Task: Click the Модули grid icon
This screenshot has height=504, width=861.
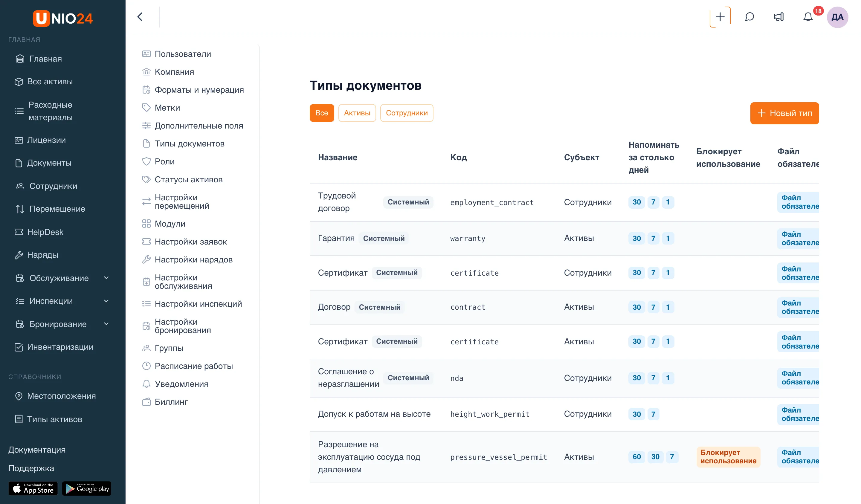Action: (x=146, y=224)
